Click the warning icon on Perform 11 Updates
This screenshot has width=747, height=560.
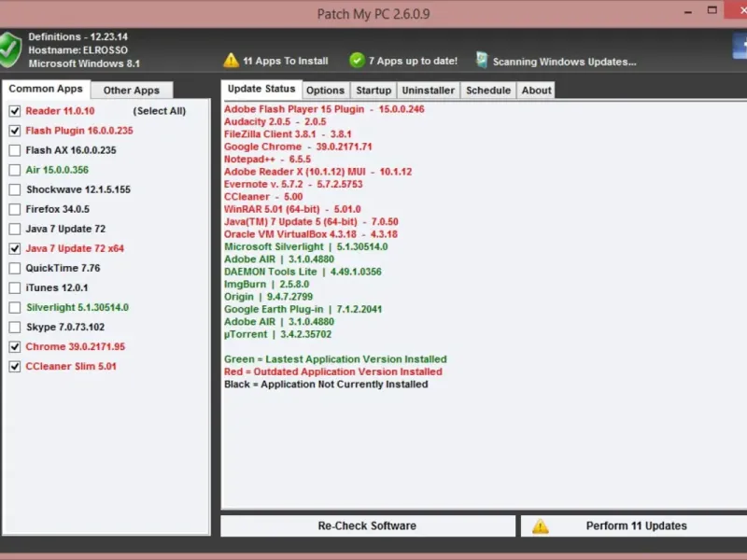[x=541, y=526]
